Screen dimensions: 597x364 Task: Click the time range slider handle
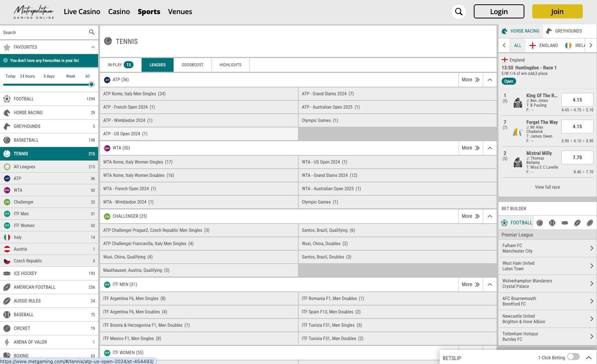coord(91,84)
